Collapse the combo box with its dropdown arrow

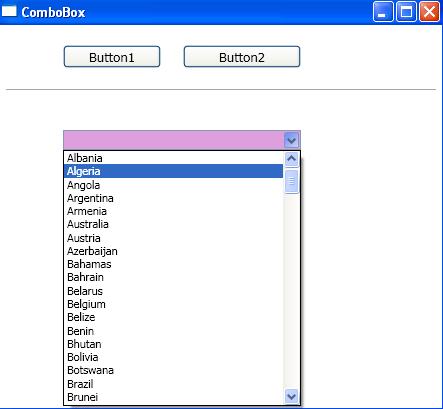click(x=292, y=140)
